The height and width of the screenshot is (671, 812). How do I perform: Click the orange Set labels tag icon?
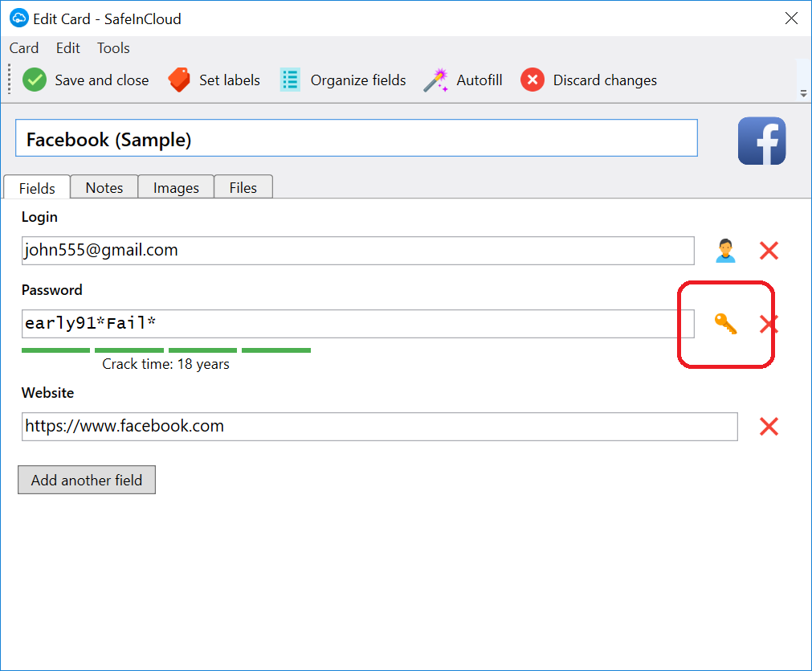tap(179, 80)
